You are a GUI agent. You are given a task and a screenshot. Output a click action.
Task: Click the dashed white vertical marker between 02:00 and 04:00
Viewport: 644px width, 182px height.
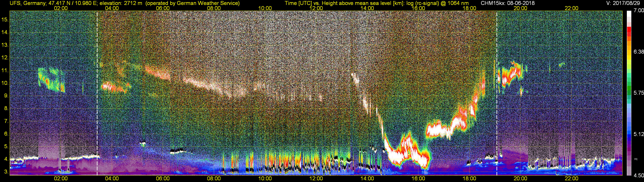point(97,93)
